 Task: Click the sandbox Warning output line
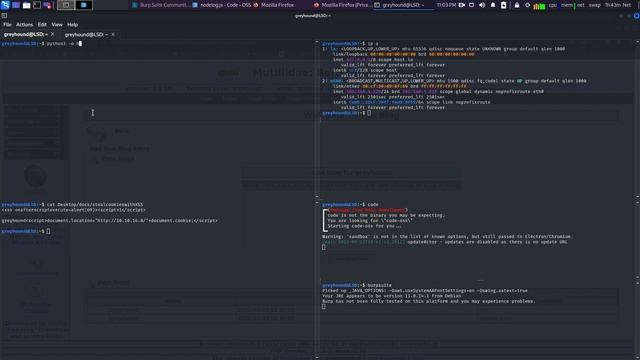[x=448, y=236]
